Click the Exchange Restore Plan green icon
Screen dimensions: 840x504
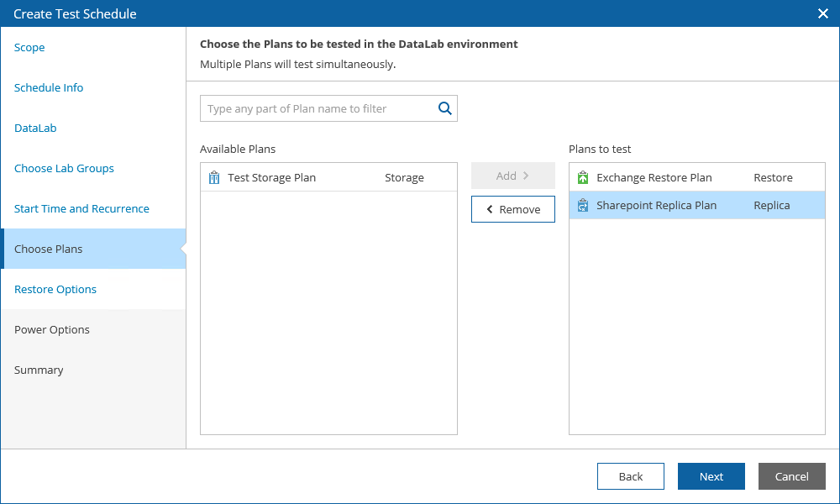point(583,178)
